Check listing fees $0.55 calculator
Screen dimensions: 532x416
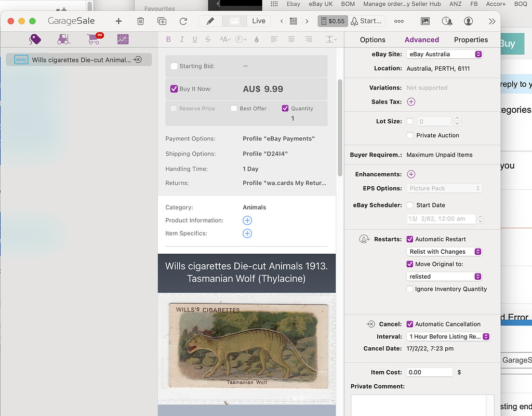pyautogui.click(x=332, y=21)
